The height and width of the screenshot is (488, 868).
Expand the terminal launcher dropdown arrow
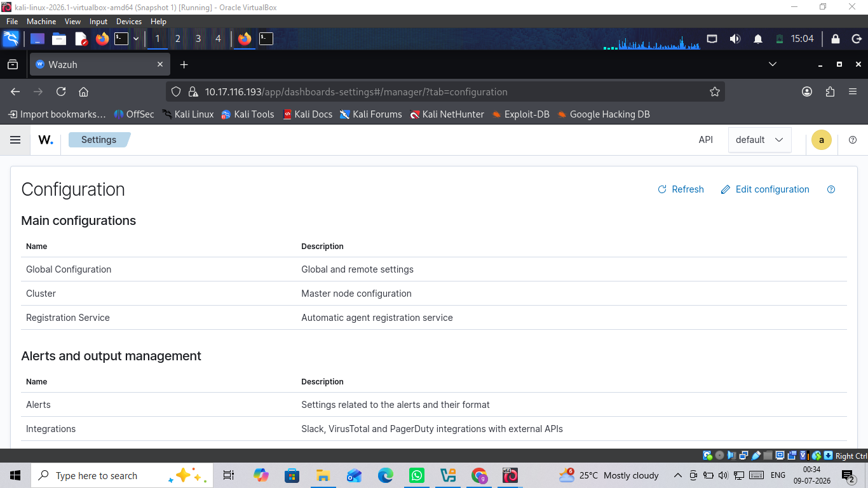pos(135,39)
